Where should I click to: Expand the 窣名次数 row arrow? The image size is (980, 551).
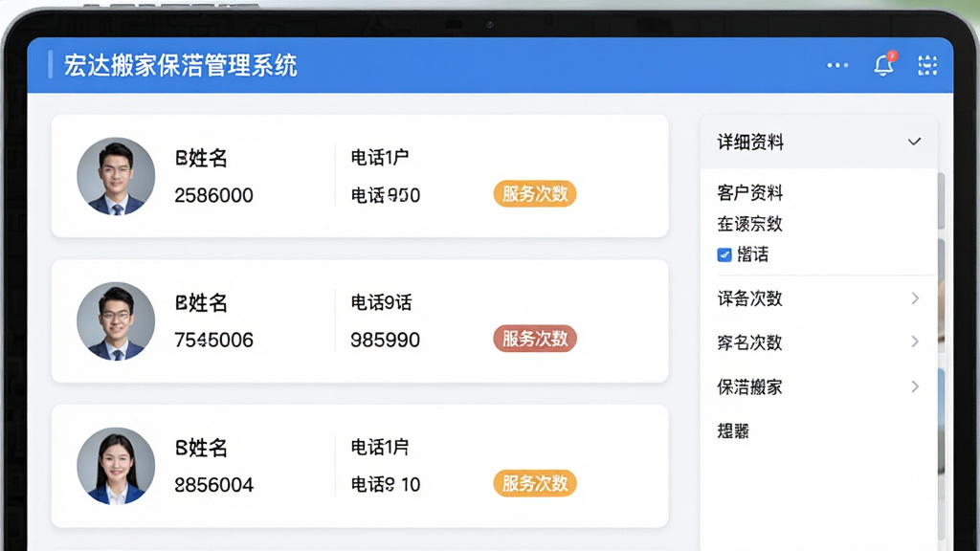[x=915, y=342]
